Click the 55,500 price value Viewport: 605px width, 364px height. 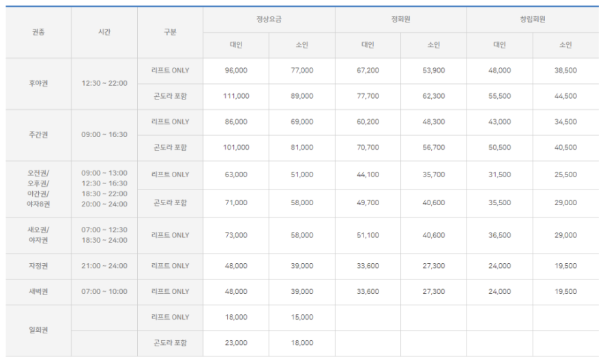pyautogui.click(x=499, y=96)
